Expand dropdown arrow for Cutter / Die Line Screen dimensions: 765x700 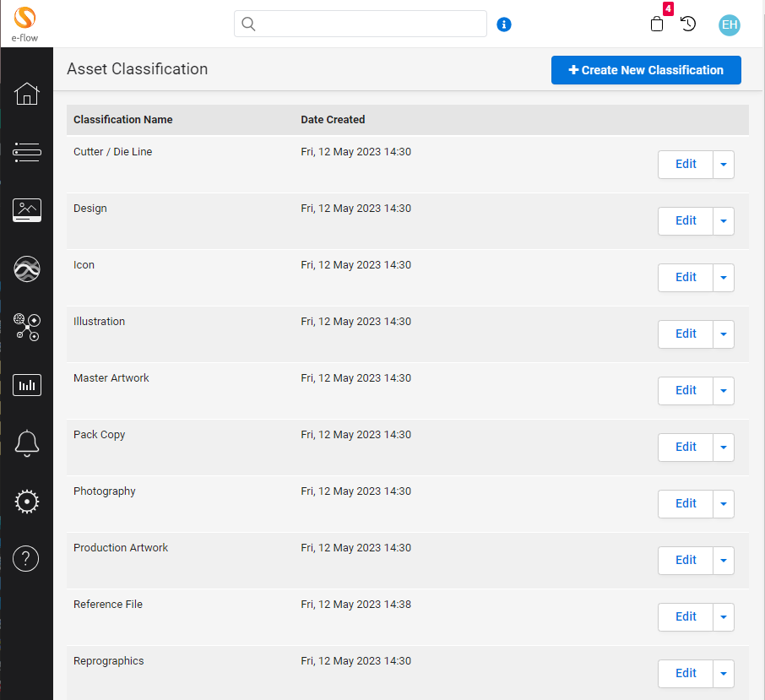[724, 165]
